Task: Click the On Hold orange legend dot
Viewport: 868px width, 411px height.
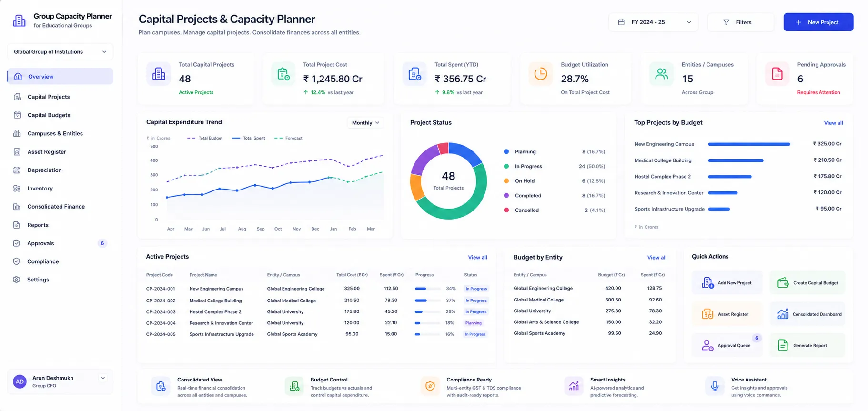Action: click(506, 181)
